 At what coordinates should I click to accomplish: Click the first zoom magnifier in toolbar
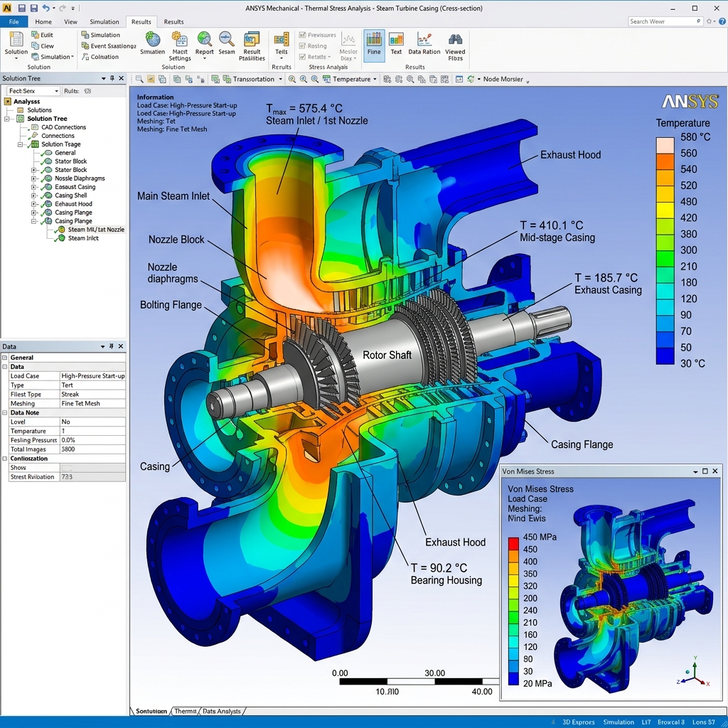(x=292, y=80)
